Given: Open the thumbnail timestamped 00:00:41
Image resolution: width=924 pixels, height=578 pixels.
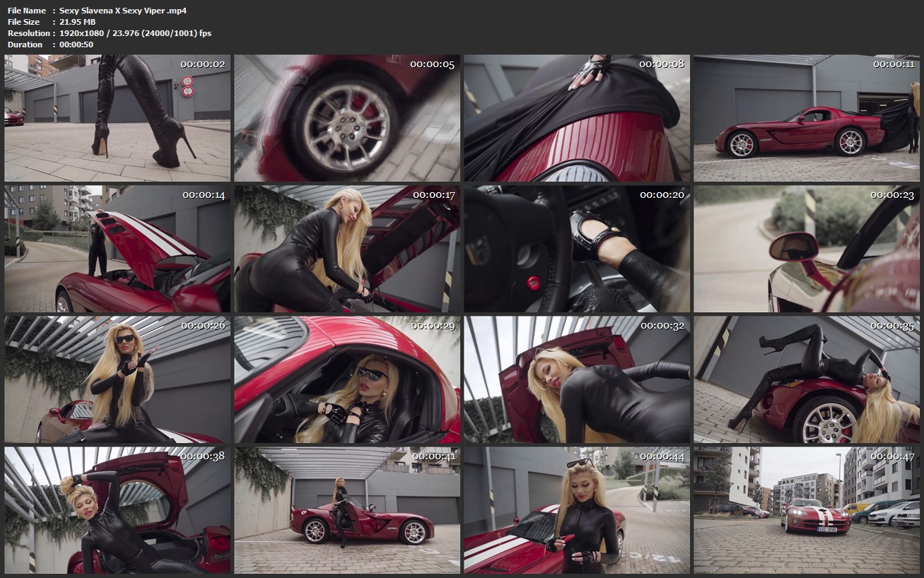Looking at the screenshot, I should [347, 510].
